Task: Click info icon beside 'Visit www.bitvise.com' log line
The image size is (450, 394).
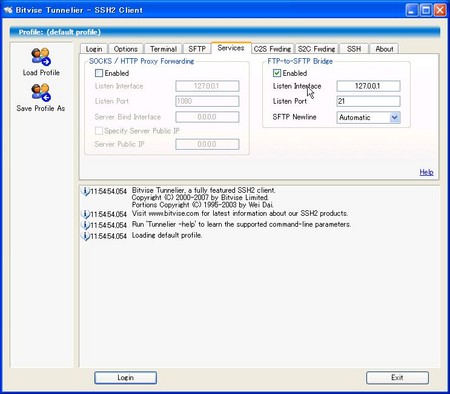Action: point(85,214)
